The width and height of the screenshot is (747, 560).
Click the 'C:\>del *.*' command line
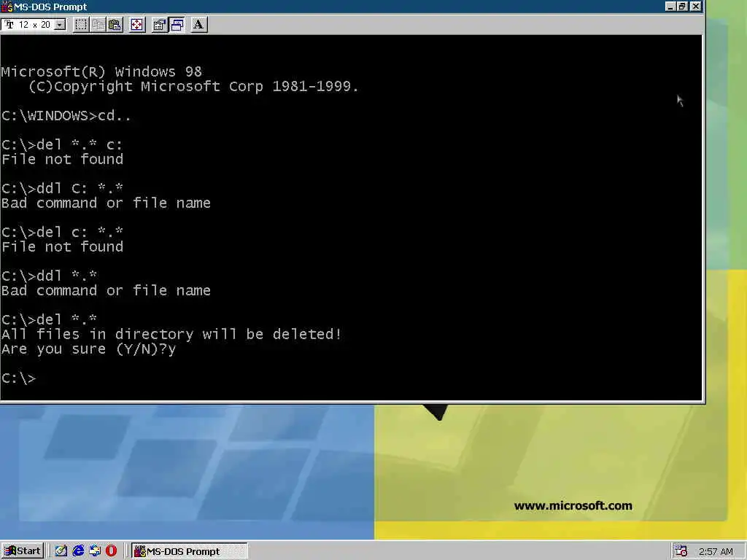(x=49, y=320)
